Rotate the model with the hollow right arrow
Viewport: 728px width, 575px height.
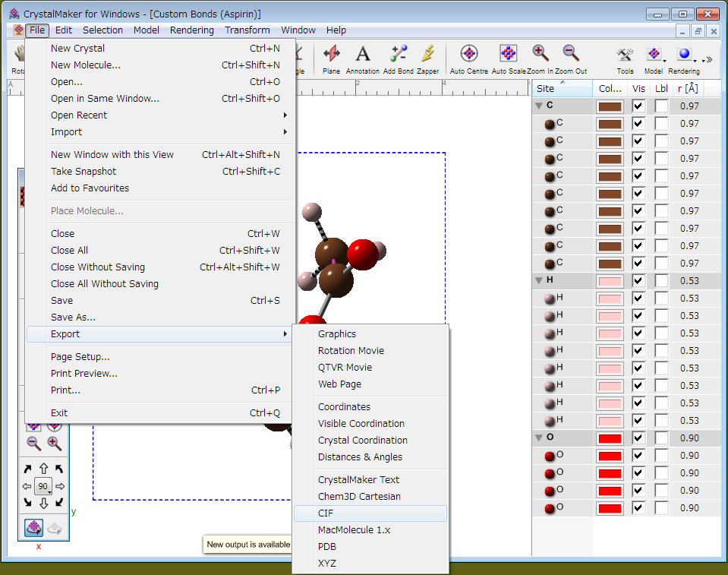(x=60, y=486)
